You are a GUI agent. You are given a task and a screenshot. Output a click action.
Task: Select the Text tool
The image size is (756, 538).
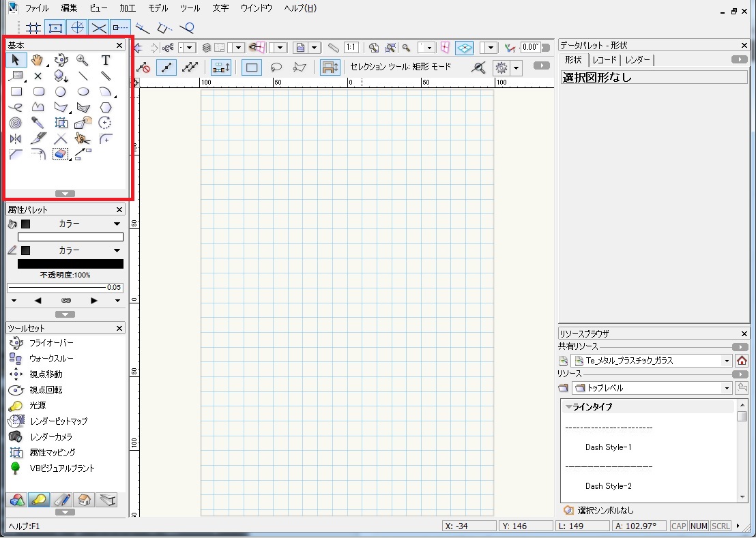coord(106,60)
